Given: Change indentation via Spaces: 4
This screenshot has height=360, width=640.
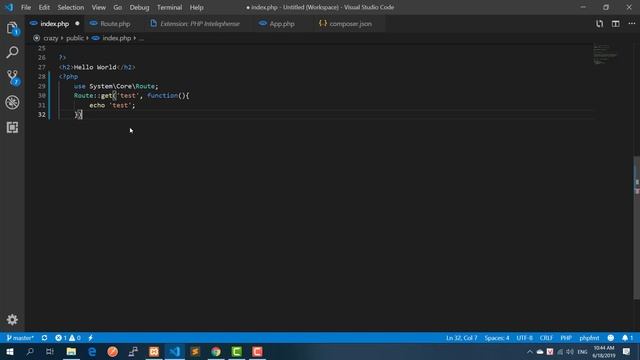Looking at the screenshot, I should click(x=497, y=338).
